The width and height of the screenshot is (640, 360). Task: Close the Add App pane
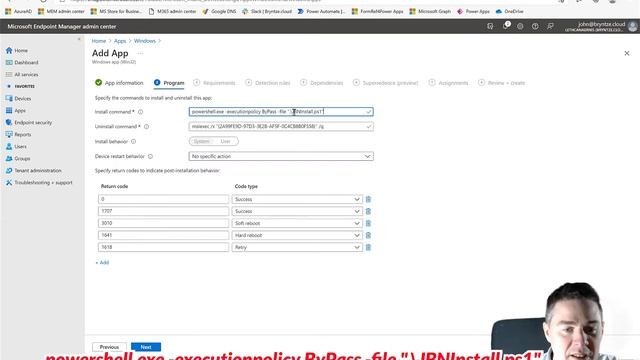point(627,53)
